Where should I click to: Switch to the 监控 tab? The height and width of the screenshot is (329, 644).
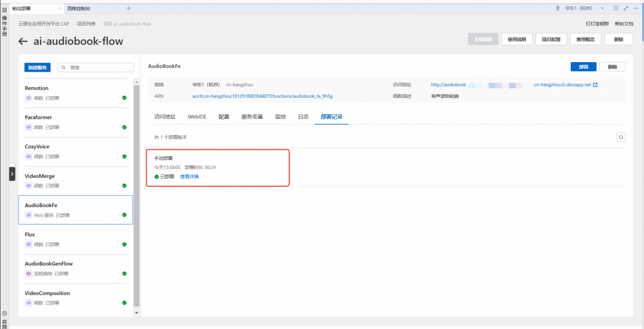280,116
